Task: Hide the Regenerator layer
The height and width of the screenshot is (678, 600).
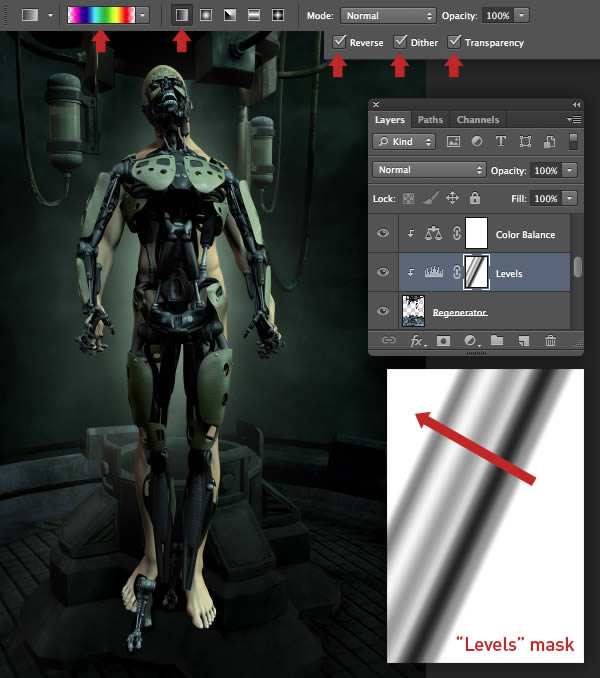Action: point(383,311)
